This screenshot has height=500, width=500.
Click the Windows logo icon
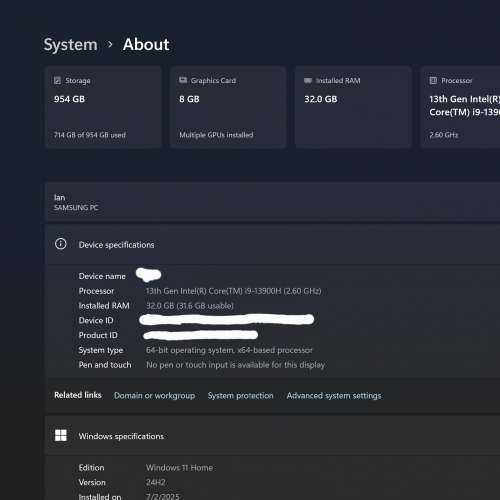pyautogui.click(x=61, y=435)
